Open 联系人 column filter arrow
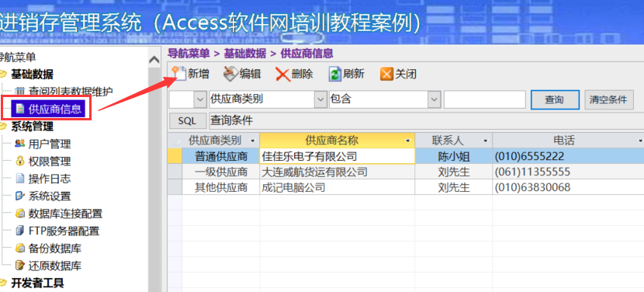Screen dimensions: 644x292 point(486,141)
